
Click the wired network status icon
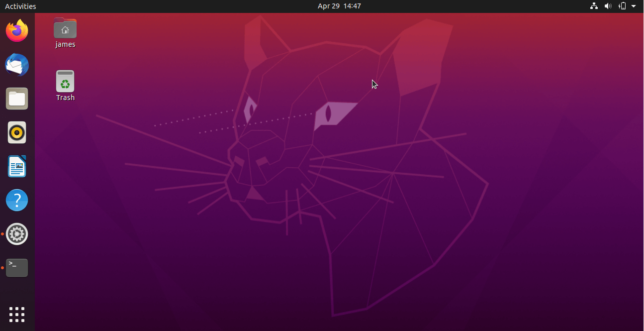point(594,6)
